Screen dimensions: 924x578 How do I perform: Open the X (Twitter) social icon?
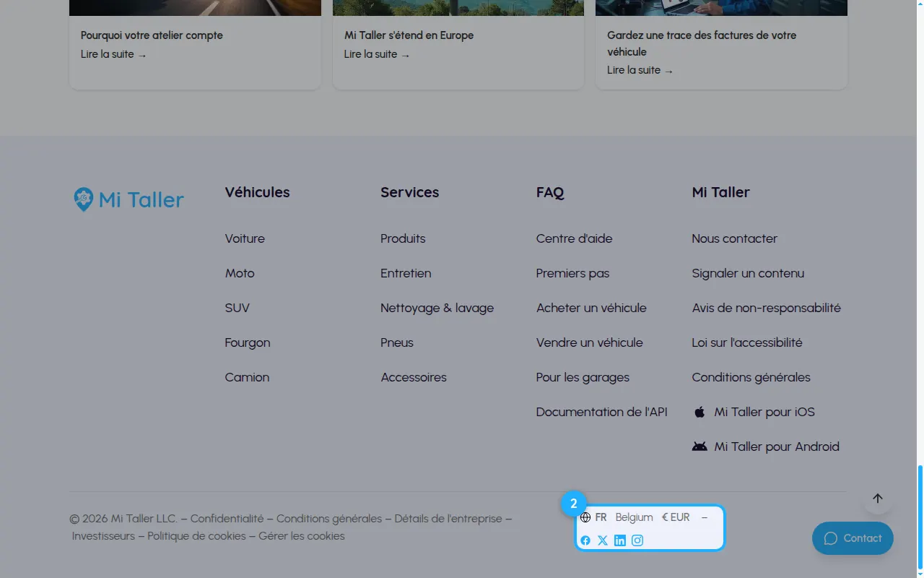pos(603,540)
